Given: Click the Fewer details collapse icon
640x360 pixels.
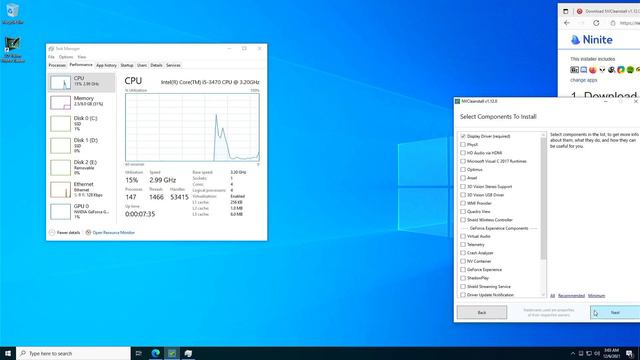Looking at the screenshot, I should point(52,233).
